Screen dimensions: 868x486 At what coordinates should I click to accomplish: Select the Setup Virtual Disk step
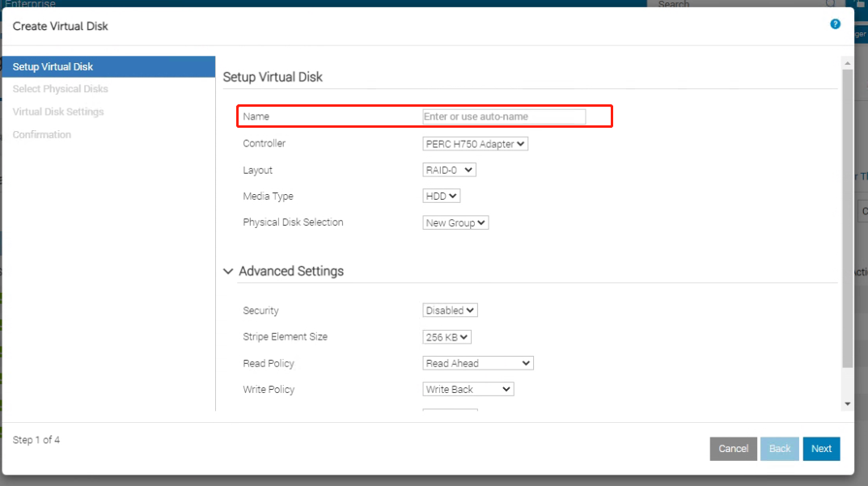[53, 66]
